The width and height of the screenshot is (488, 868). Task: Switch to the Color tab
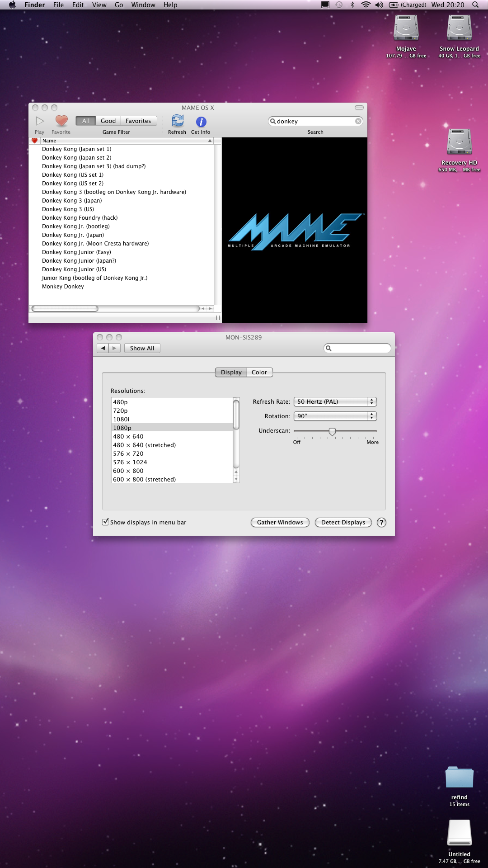(x=259, y=372)
